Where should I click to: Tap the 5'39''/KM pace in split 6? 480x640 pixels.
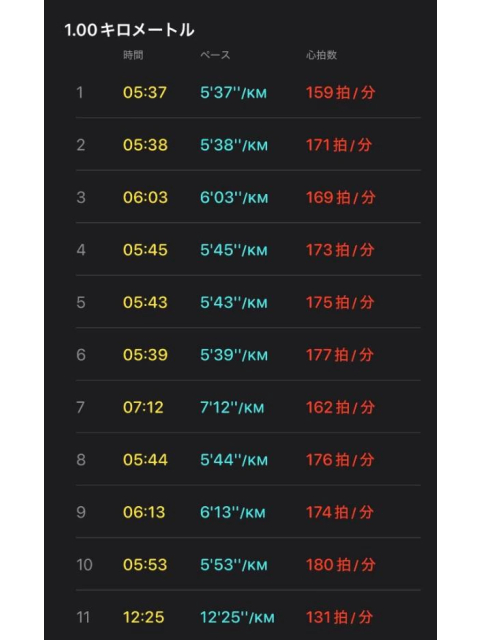[234, 355]
